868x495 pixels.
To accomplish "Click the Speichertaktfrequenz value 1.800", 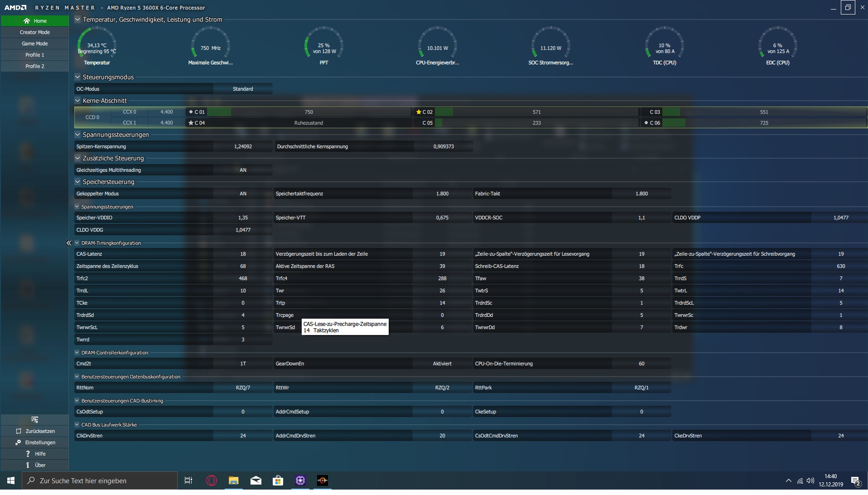I will (442, 194).
